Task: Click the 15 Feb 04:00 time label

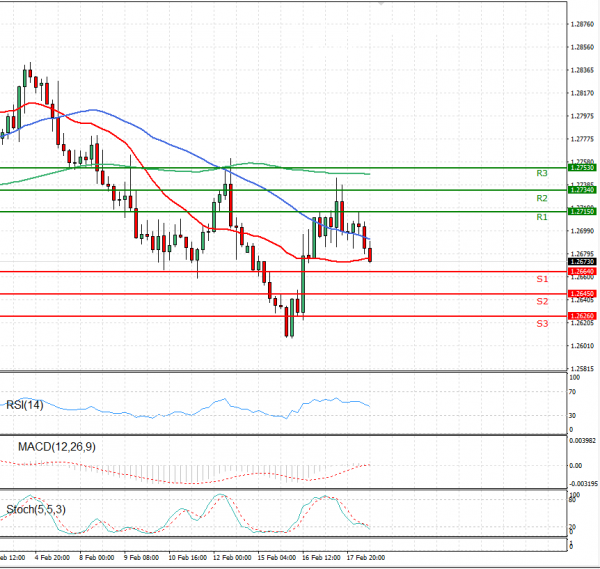Action: [277, 558]
